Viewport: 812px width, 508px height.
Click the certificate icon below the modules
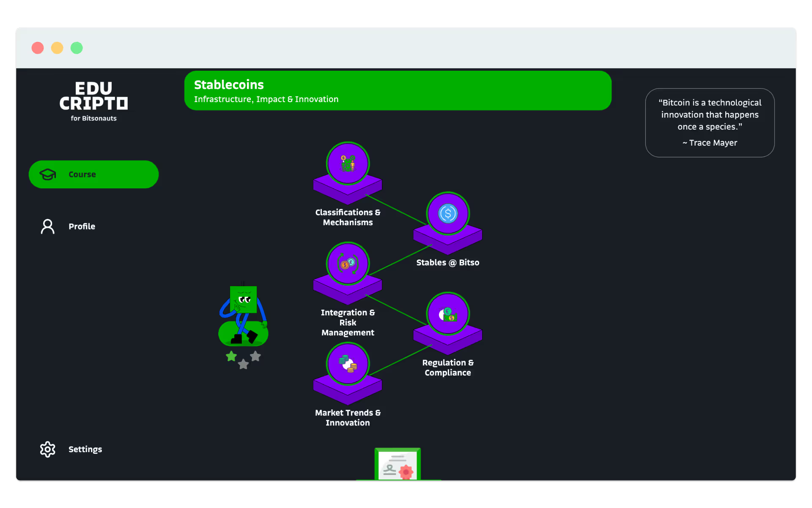[x=398, y=464]
